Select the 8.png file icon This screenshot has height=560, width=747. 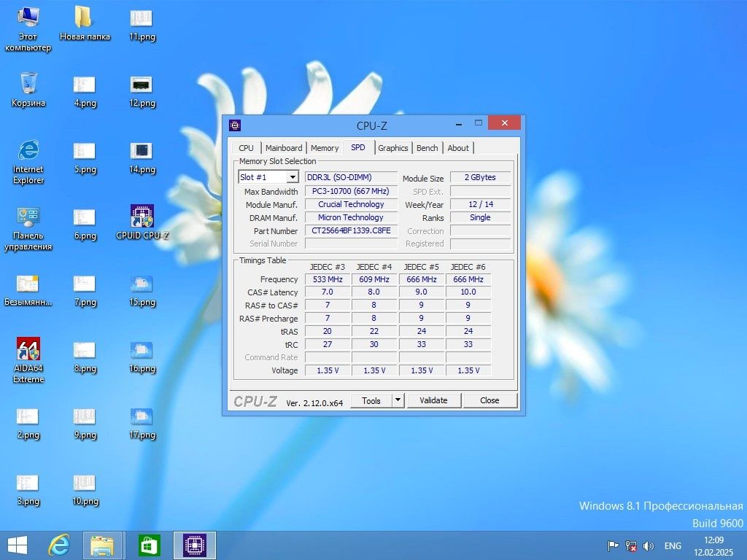pos(85,356)
